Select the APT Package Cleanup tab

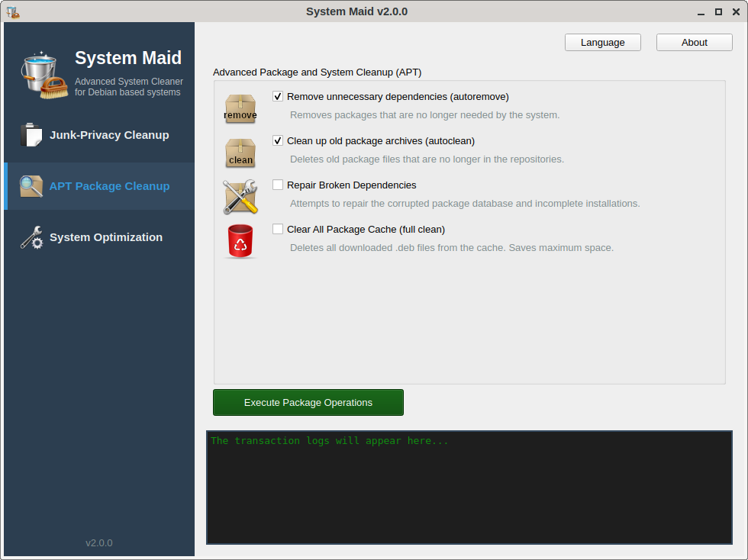tap(109, 186)
